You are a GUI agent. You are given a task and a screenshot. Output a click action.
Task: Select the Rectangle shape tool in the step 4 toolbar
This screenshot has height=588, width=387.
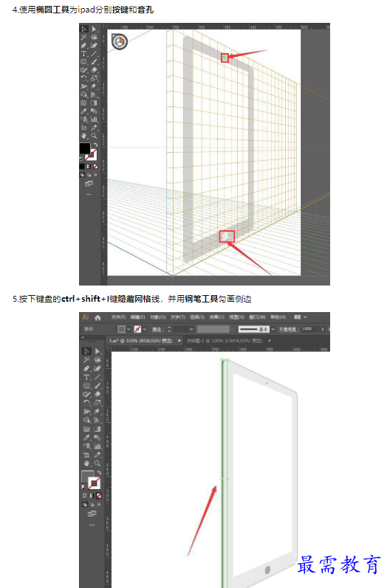pos(83,62)
